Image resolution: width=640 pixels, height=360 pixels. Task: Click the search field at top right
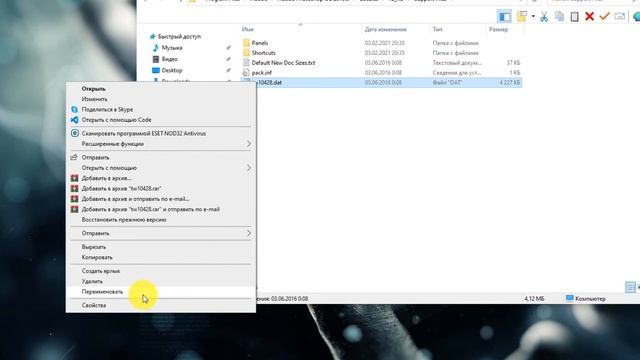[x=592, y=1]
